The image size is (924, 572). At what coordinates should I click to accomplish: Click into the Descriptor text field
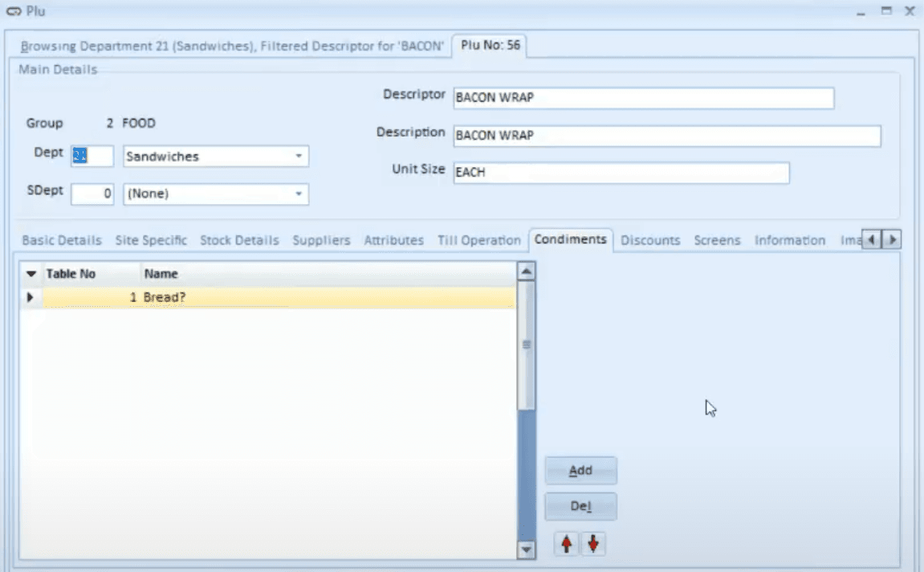643,98
